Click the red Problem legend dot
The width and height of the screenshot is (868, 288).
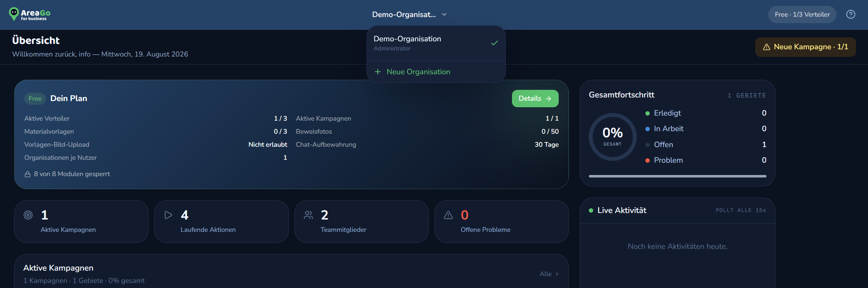[648, 160]
